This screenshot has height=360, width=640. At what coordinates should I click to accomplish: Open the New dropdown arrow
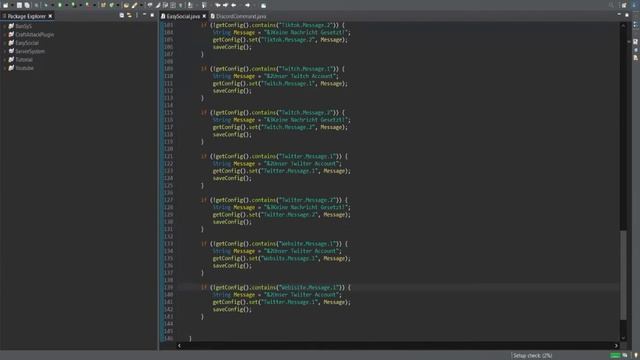(x=12, y=5)
